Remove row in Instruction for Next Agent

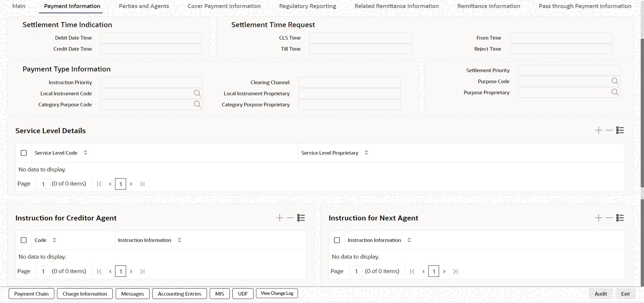609,218
